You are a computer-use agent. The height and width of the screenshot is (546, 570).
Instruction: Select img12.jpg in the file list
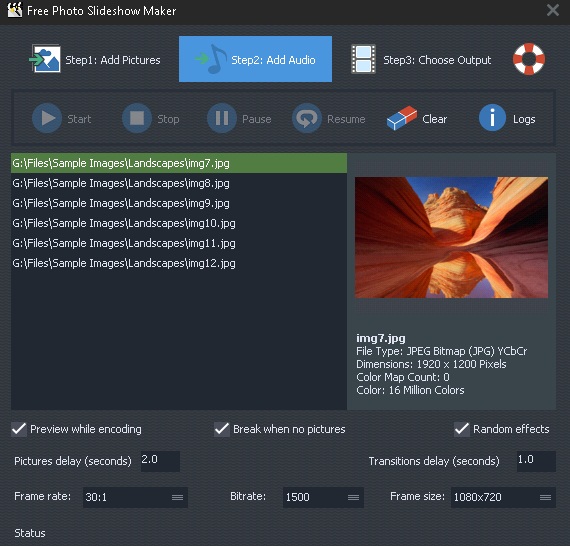click(179, 263)
